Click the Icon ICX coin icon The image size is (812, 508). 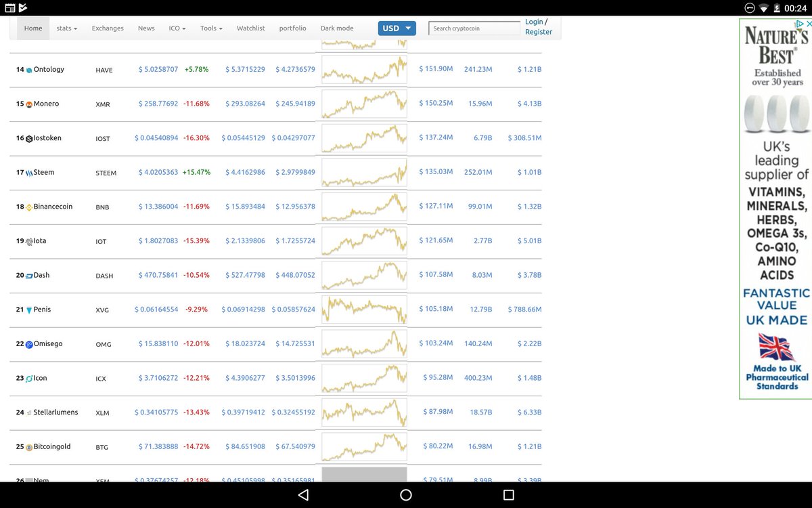[29, 379]
